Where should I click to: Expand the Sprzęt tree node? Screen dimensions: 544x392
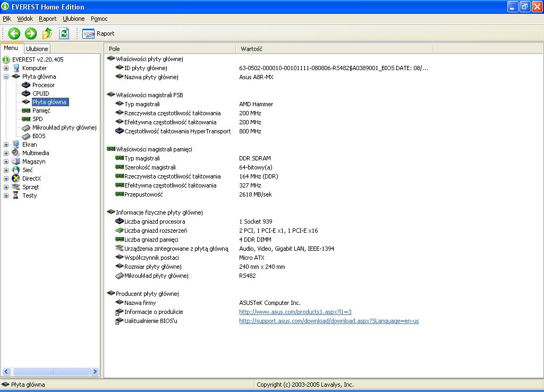coord(6,187)
